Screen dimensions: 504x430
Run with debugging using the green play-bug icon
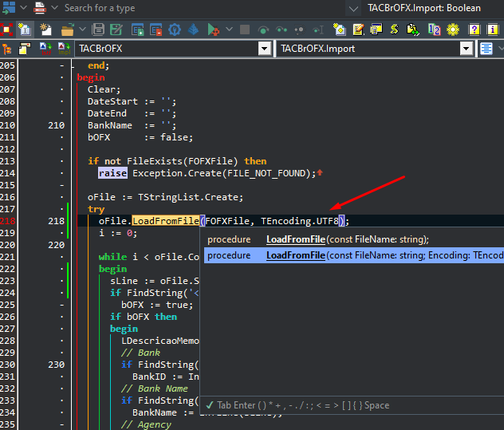[213, 30]
